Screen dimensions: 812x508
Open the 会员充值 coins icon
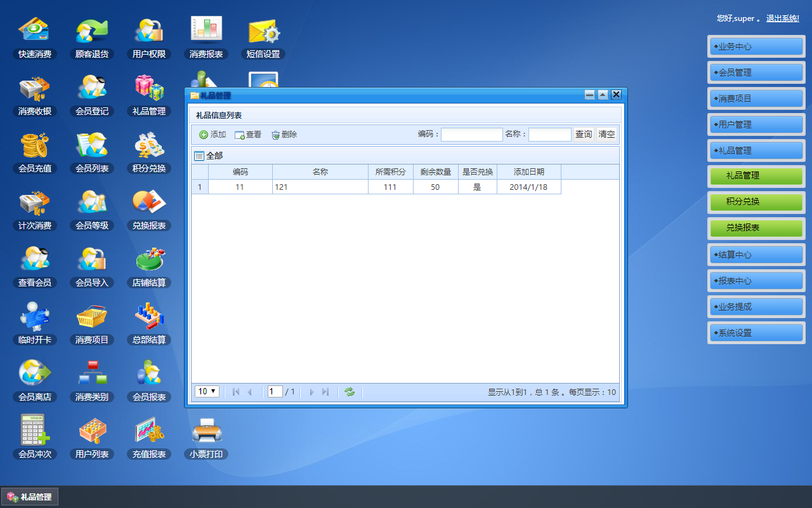click(35, 152)
